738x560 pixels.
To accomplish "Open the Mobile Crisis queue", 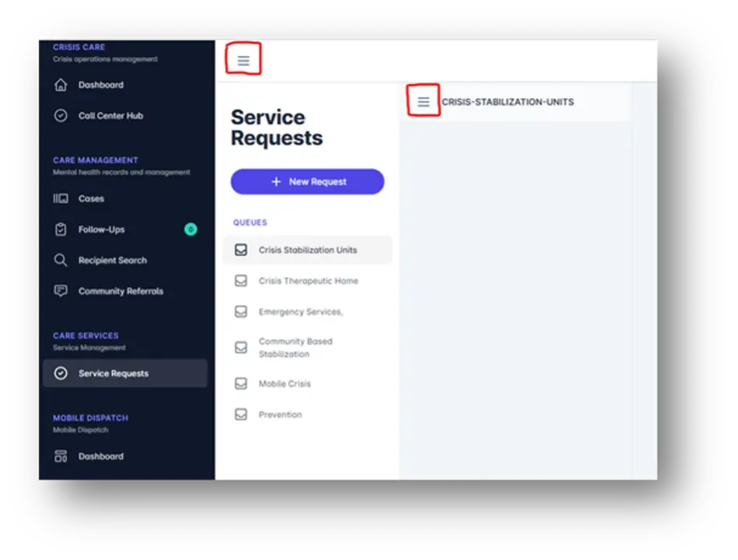I will [x=284, y=383].
